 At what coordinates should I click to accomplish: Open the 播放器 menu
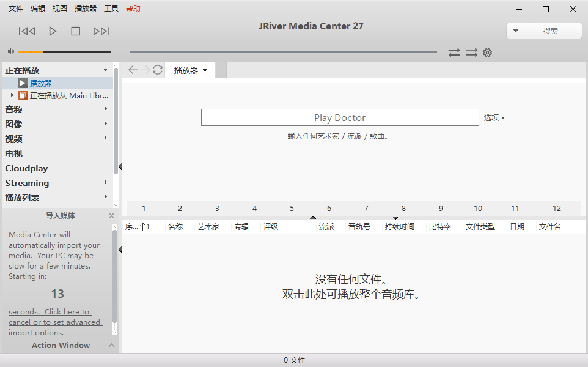tap(86, 8)
